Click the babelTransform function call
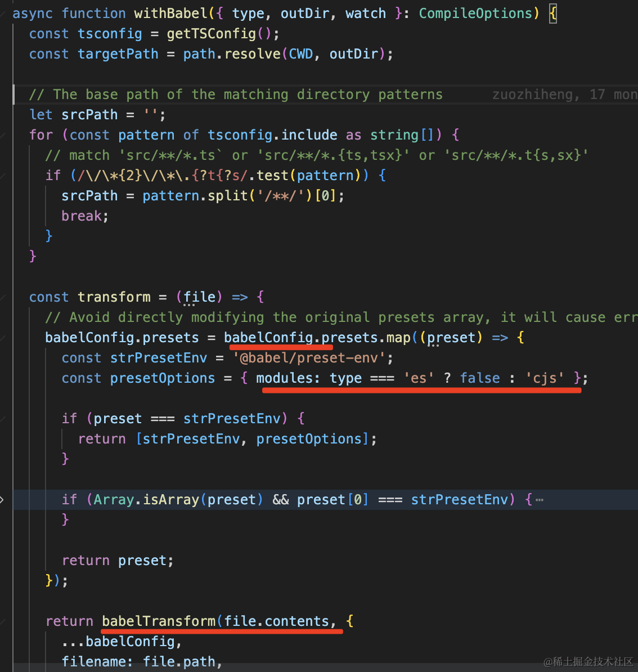Image resolution: width=638 pixels, height=672 pixels. tap(159, 621)
